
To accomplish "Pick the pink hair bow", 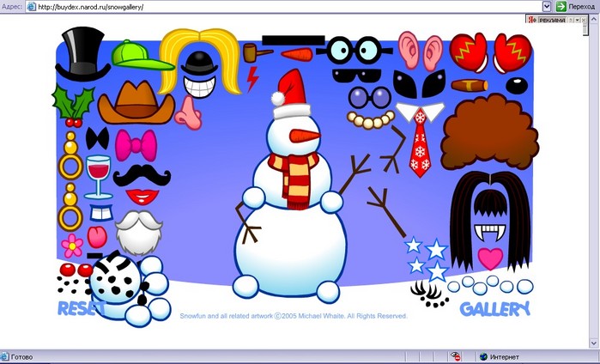I will click(x=136, y=145).
